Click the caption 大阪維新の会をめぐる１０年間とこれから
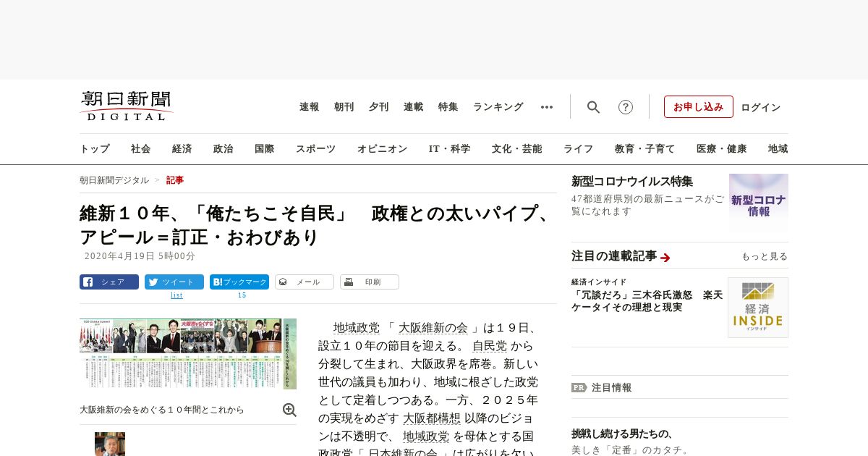This screenshot has height=456, width=868. [x=162, y=410]
